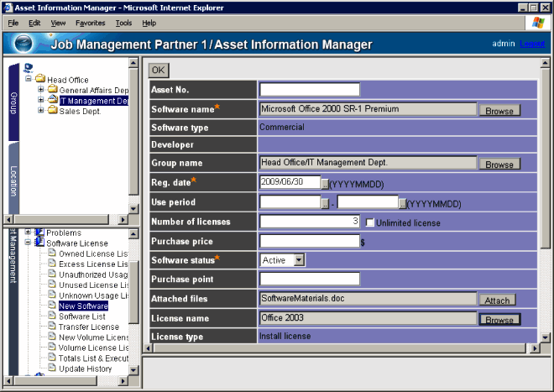This screenshot has width=554, height=392.
Task: Open the Software status dropdown
Action: (300, 260)
